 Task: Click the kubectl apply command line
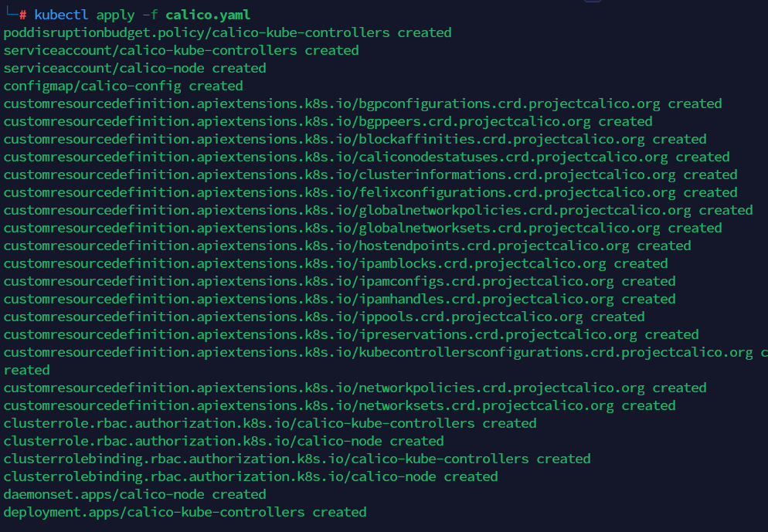coord(143,15)
